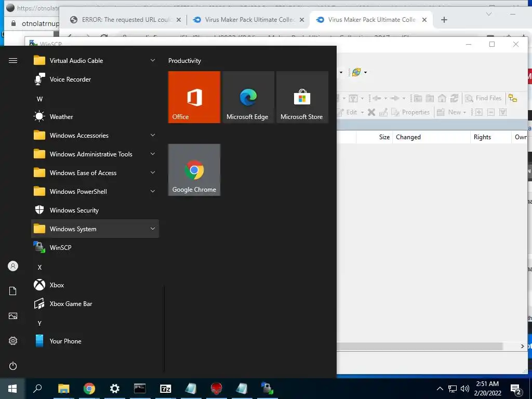Click the WinSCP filter funnel icon
The width and height of the screenshot is (532, 399).
coord(353,98)
